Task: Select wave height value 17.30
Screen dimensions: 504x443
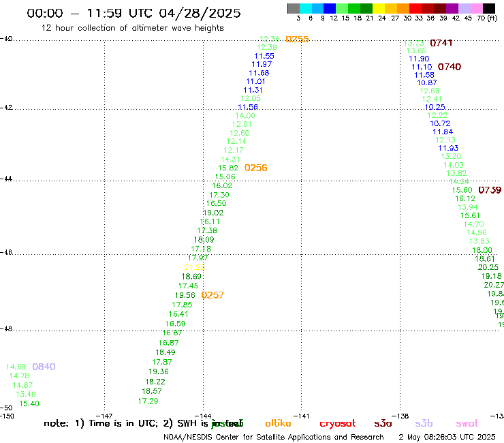Action: [x=219, y=195]
